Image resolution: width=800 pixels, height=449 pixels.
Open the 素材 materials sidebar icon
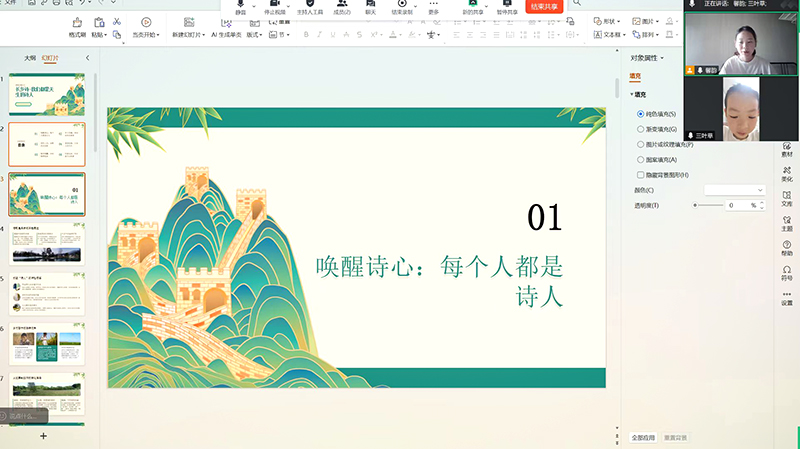(x=787, y=148)
